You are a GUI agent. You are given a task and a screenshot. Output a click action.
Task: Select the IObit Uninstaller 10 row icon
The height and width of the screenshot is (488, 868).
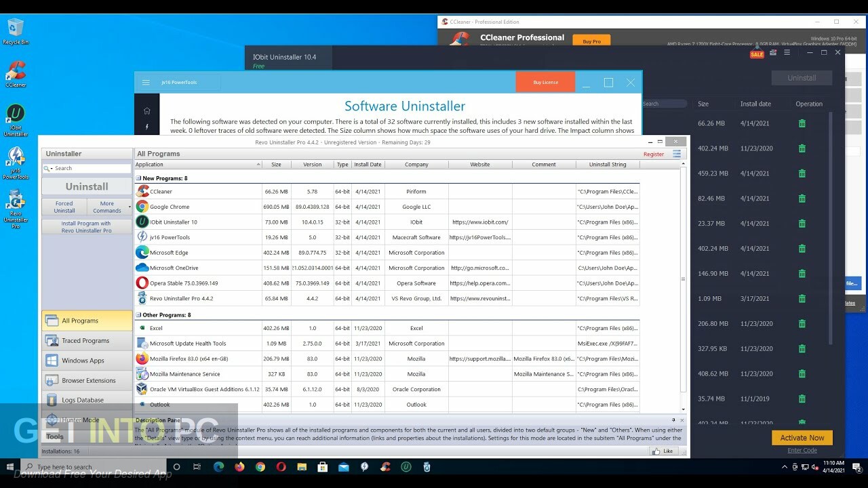142,222
